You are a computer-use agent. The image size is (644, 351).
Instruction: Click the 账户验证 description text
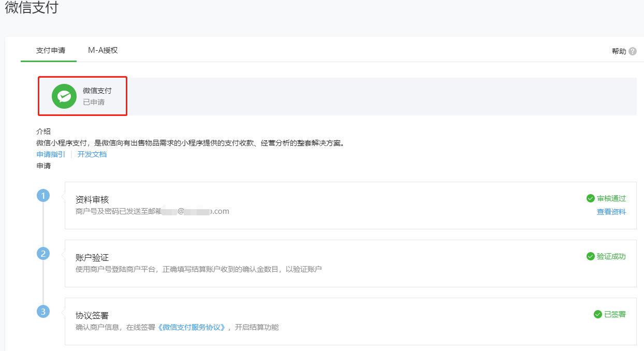tap(199, 269)
